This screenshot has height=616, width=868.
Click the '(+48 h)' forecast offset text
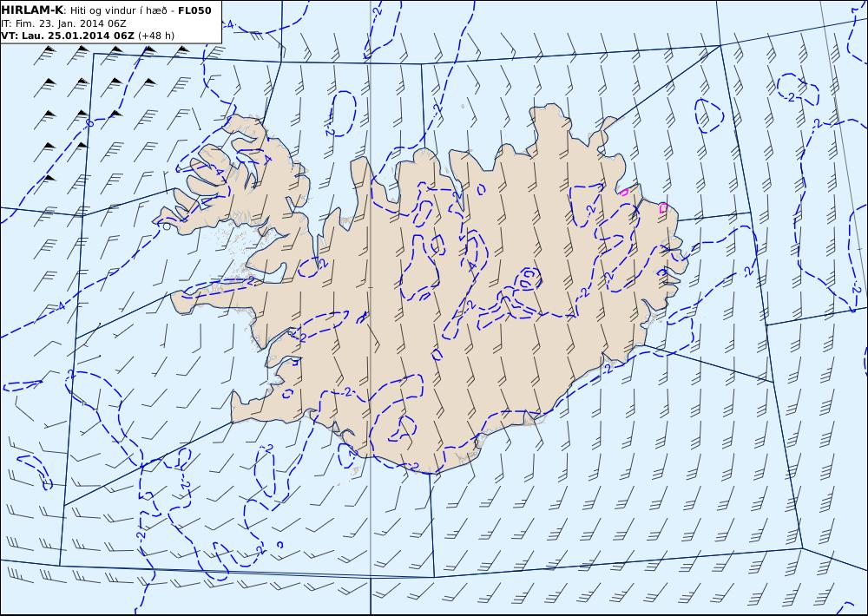(156, 36)
